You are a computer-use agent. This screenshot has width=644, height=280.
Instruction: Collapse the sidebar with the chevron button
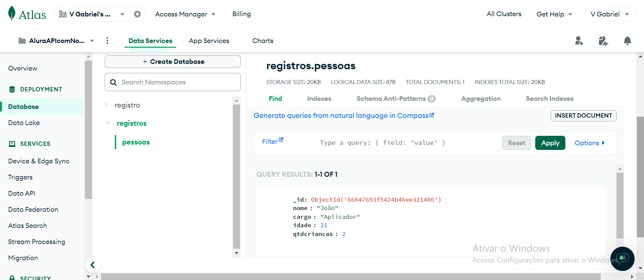click(x=93, y=265)
